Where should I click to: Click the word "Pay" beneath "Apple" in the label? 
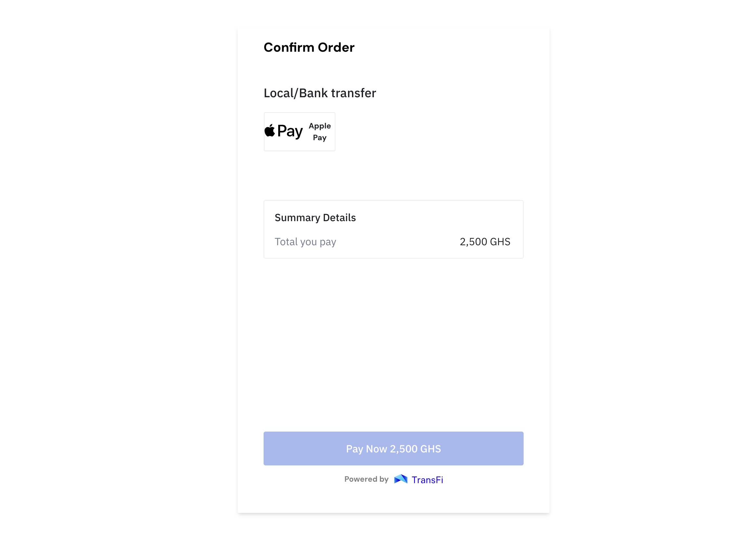pyautogui.click(x=319, y=138)
